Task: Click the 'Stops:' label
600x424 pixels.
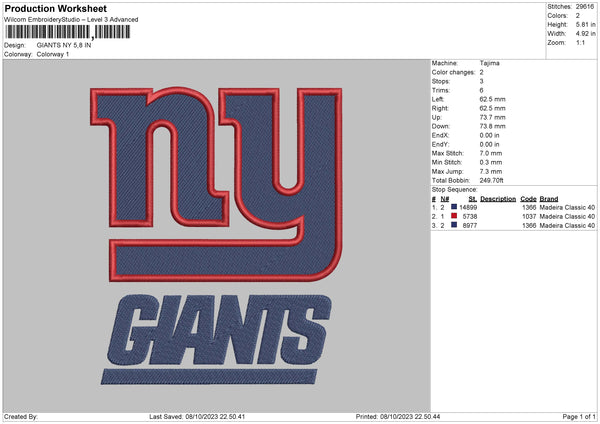Action: [440, 81]
